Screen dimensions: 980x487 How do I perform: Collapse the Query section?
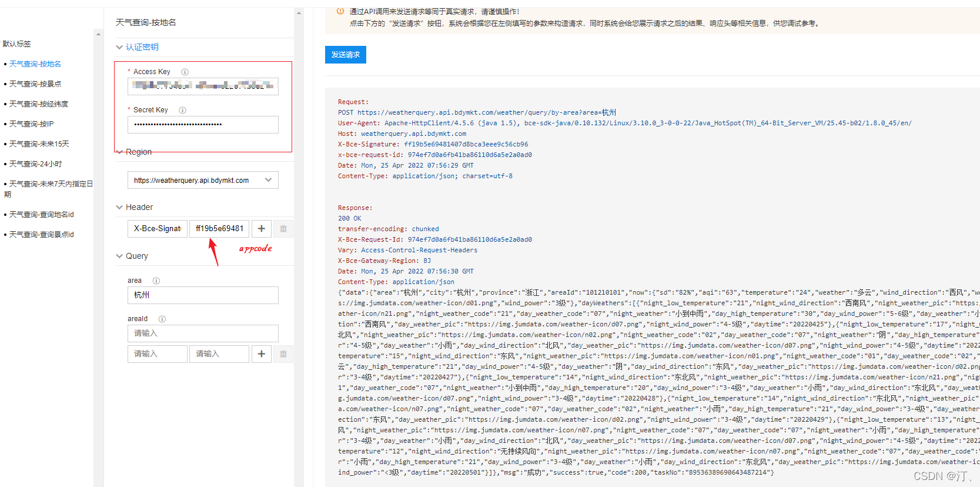tap(119, 256)
